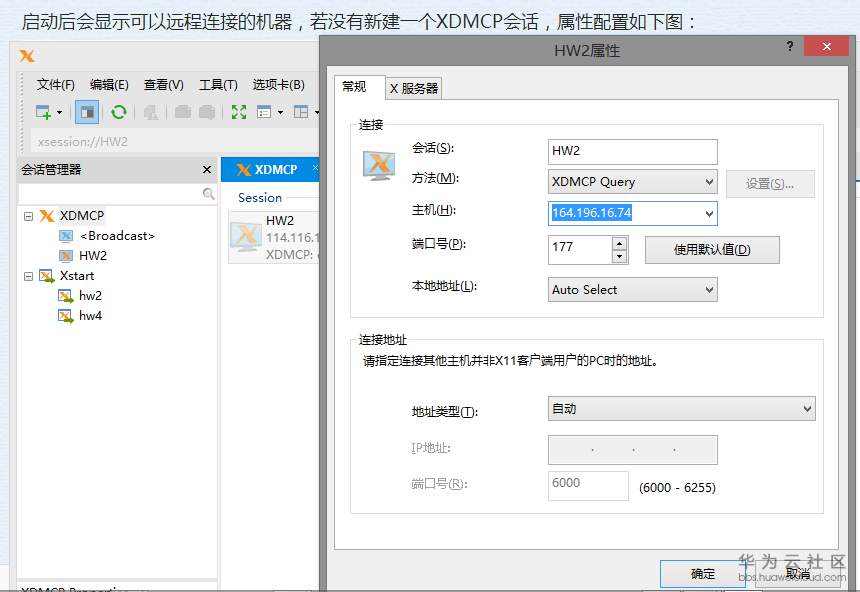Viewport: 860px width, 592px height.
Task: Open the 工具(T) menu
Action: click(x=218, y=84)
